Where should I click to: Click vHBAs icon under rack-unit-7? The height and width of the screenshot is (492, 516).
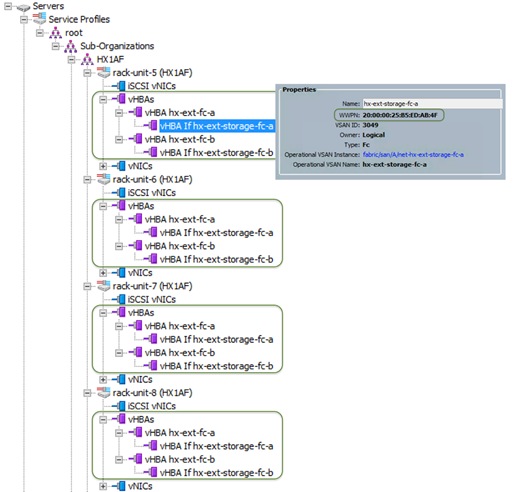[x=119, y=312]
